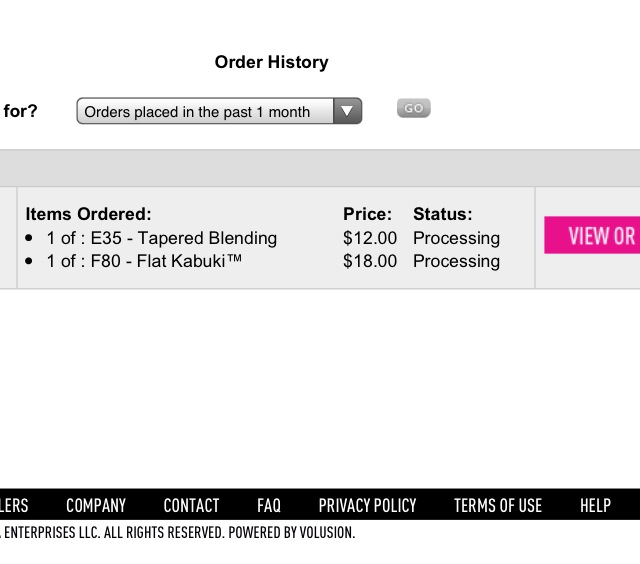Open the FAQ footer link
Image resolution: width=640 pixels, height=564 pixels.
click(x=268, y=505)
